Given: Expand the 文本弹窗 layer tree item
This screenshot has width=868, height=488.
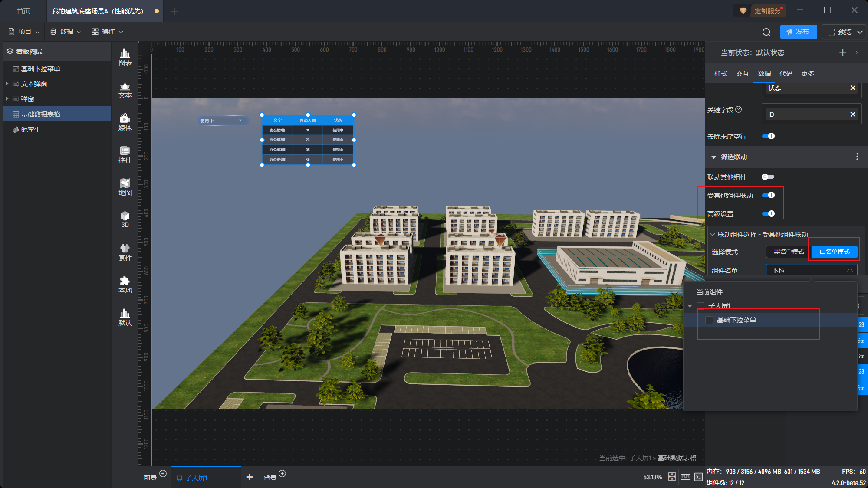Looking at the screenshot, I should [7, 84].
